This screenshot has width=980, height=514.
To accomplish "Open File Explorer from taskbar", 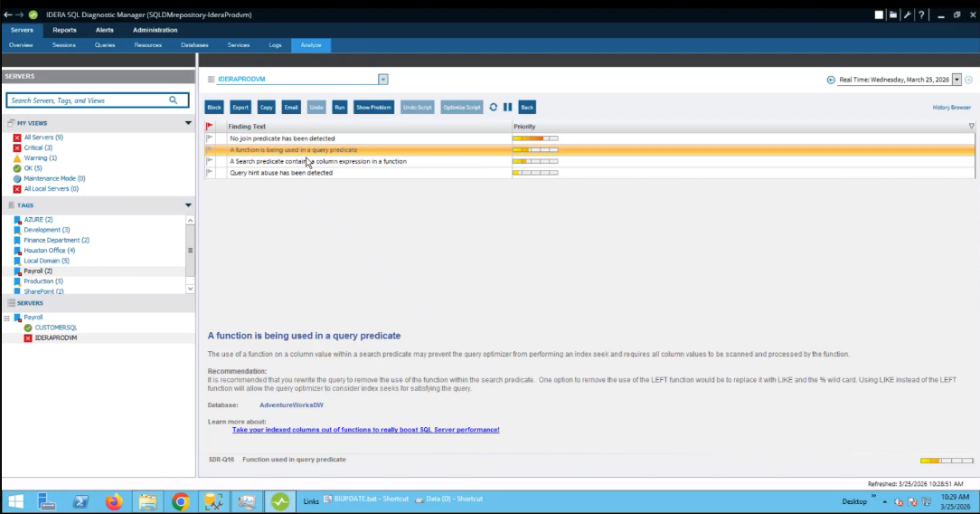I will click(147, 501).
